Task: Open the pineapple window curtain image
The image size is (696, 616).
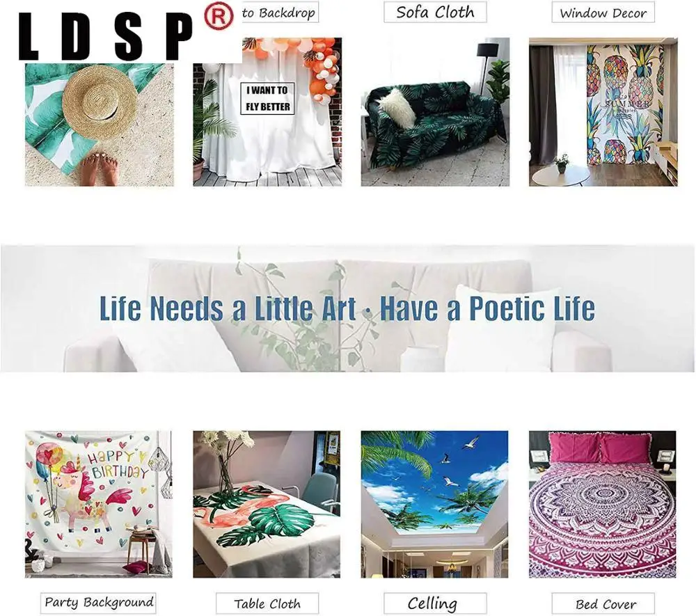Action: click(603, 112)
